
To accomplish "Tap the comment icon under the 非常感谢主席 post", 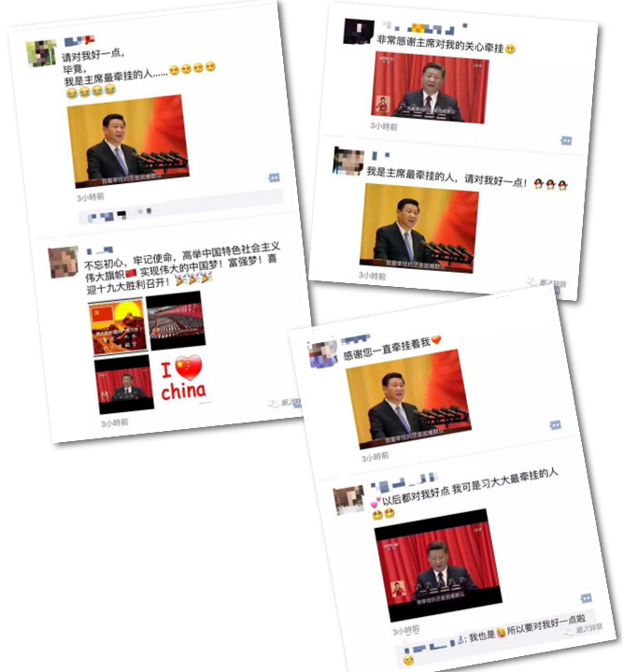I will coord(566,140).
